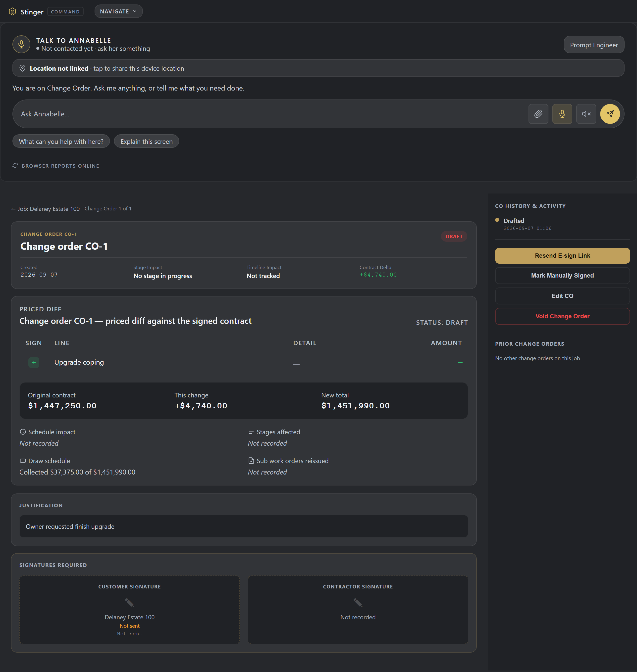Image resolution: width=637 pixels, height=672 pixels.
Task: Click the STATUS: DRAFT label in Priced Diff
Action: click(442, 322)
